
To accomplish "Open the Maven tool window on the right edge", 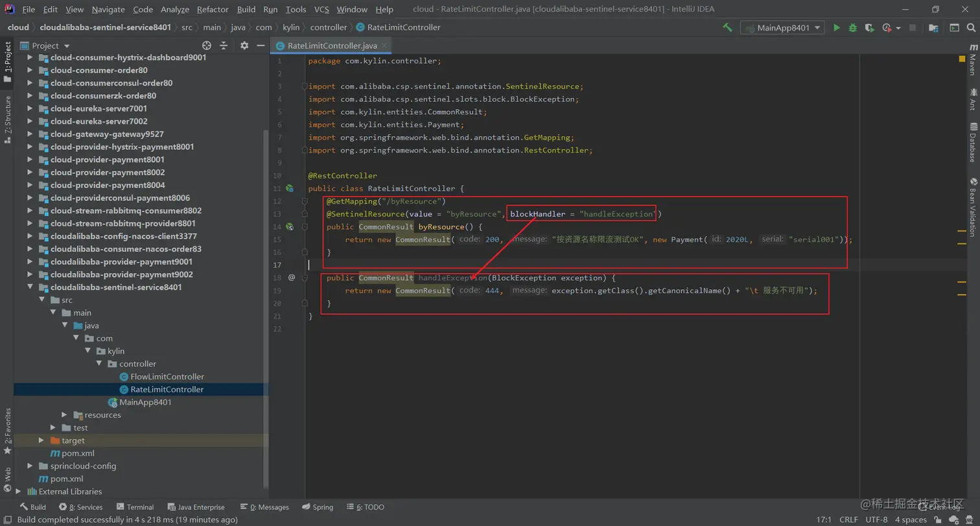I will click(x=973, y=60).
